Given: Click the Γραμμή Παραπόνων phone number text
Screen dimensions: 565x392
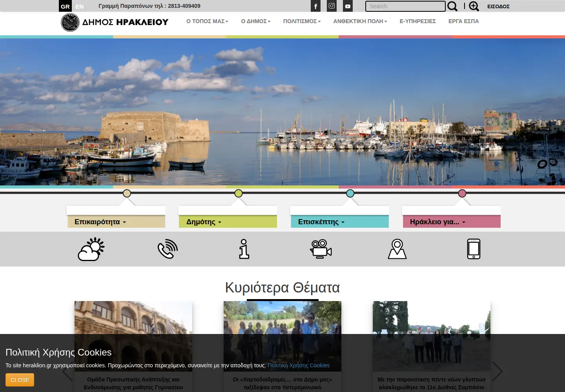Looking at the screenshot, I should pyautogui.click(x=149, y=6).
